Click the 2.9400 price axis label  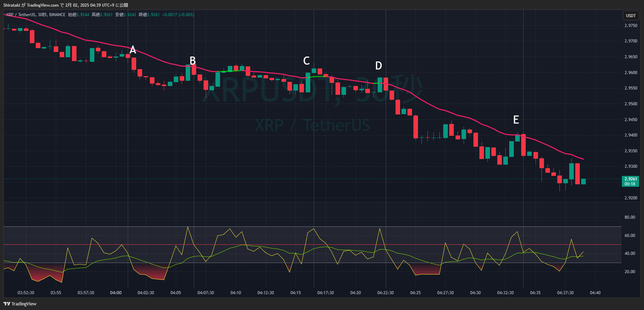click(x=631, y=135)
